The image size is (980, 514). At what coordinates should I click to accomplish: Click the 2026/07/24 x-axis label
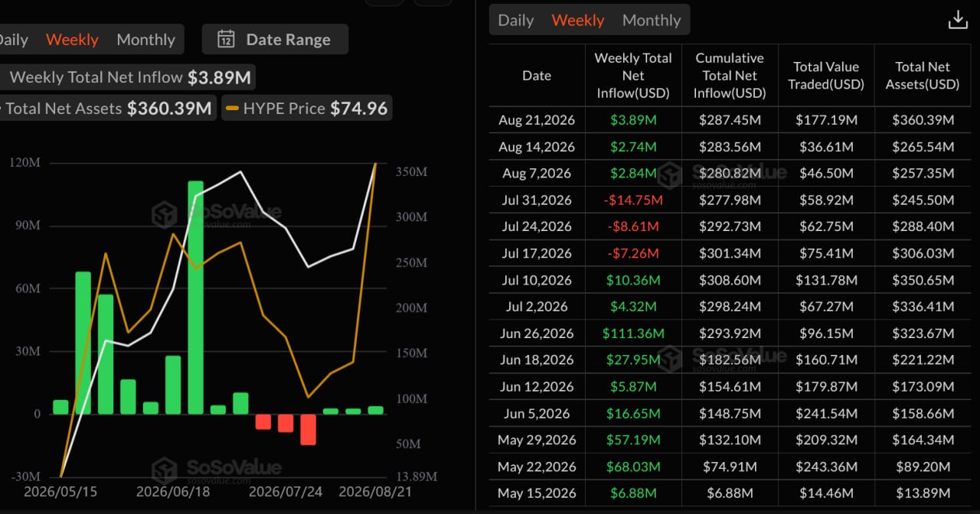284,491
